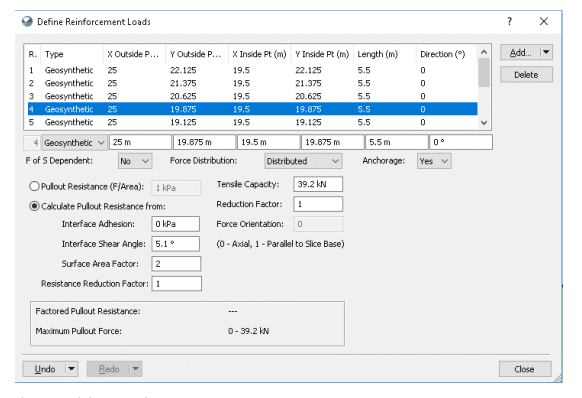Click the X outside point field 25 m

pos(140,142)
